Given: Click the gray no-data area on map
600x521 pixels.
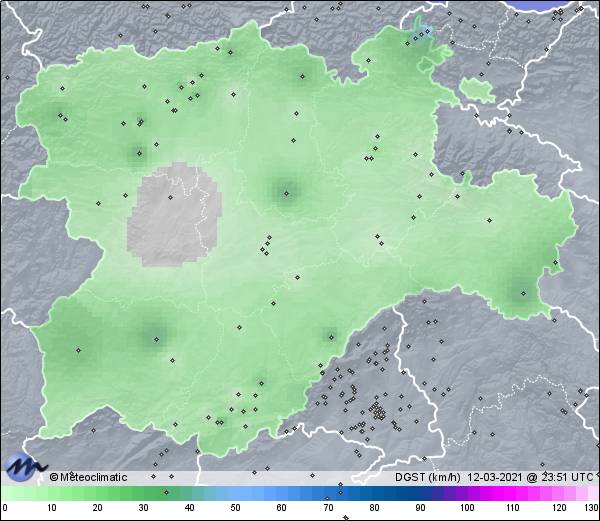Looking at the screenshot, I should coord(174,214).
